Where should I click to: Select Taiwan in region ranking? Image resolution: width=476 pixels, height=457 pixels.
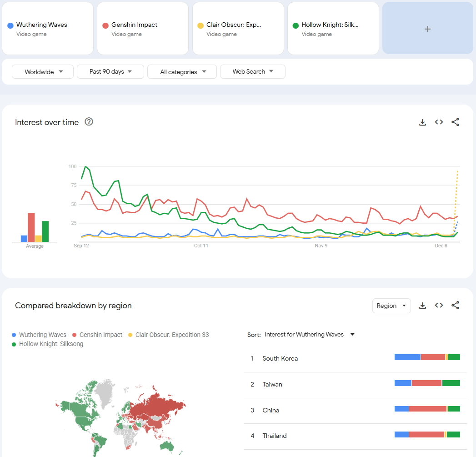(x=272, y=384)
